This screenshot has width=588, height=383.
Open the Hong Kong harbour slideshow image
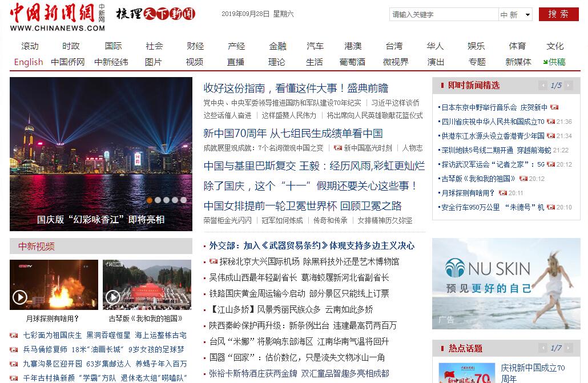click(101, 154)
